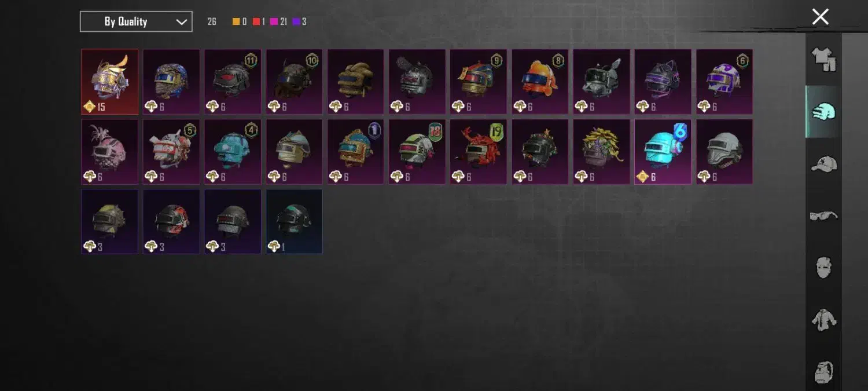Pick the orange helmet with badge 8
This screenshot has width=868, height=391.
(540, 82)
